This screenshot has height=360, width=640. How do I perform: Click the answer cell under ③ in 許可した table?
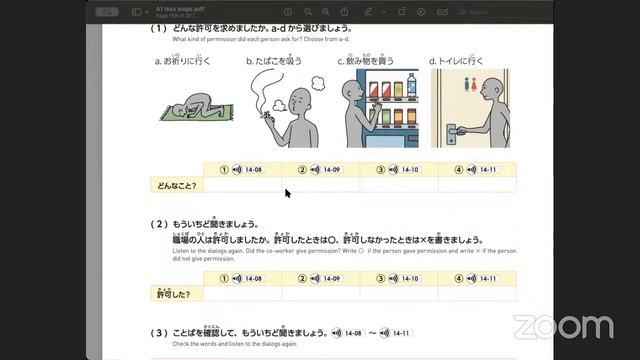(399, 293)
